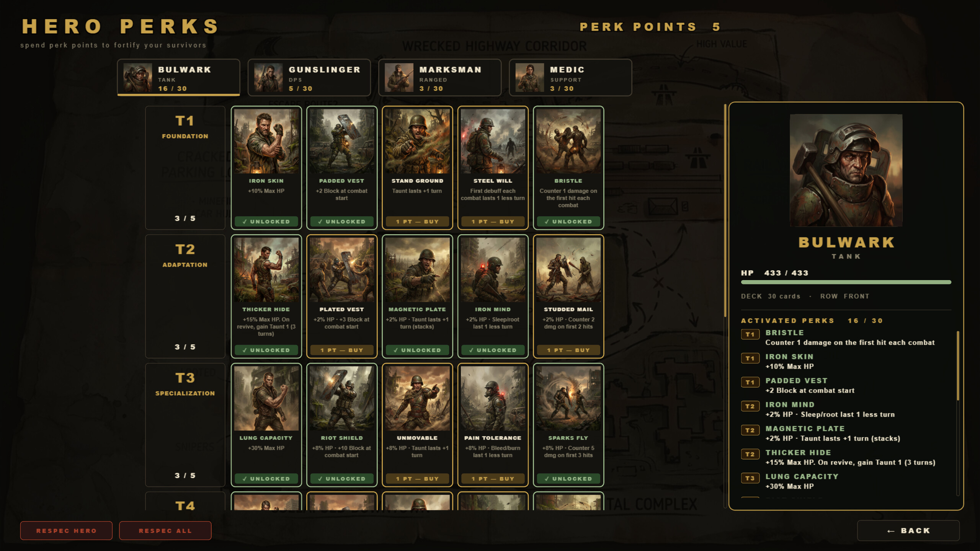Click the Magnetic Plate entry in activated perks

846,434
